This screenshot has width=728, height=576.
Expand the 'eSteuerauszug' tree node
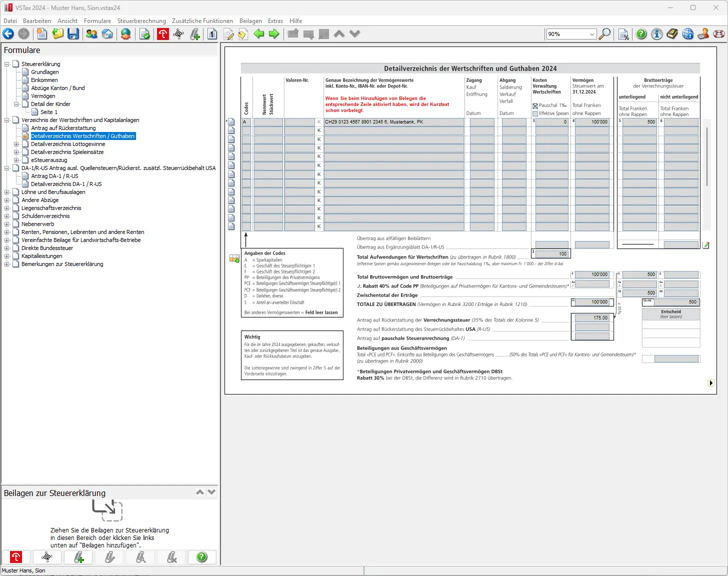16,160
